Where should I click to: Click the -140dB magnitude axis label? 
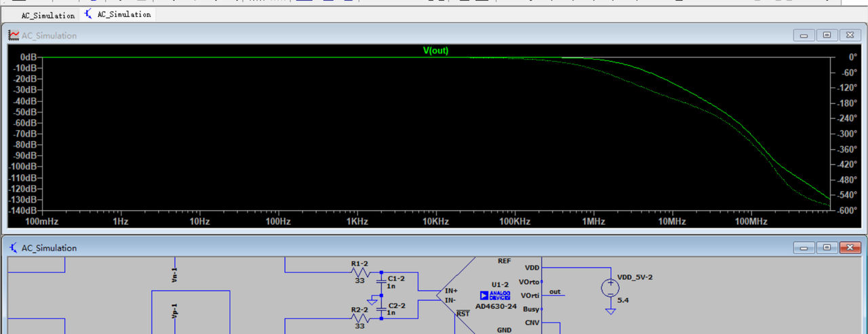pos(22,211)
